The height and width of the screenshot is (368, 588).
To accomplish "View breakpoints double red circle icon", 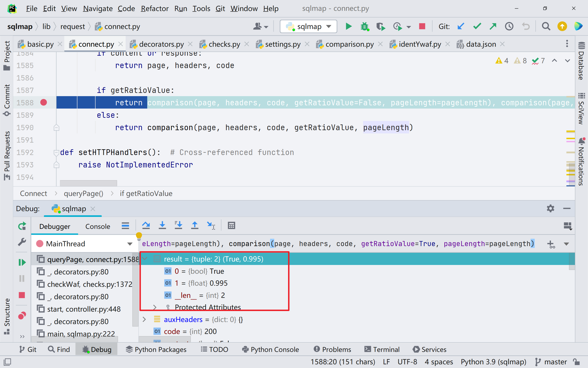I will click(x=22, y=316).
